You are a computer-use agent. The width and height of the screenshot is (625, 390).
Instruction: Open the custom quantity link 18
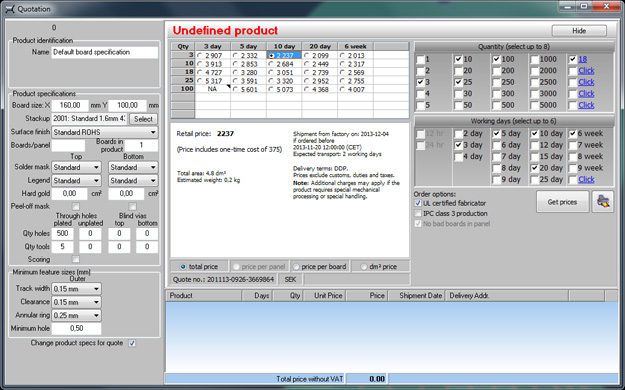coord(582,59)
